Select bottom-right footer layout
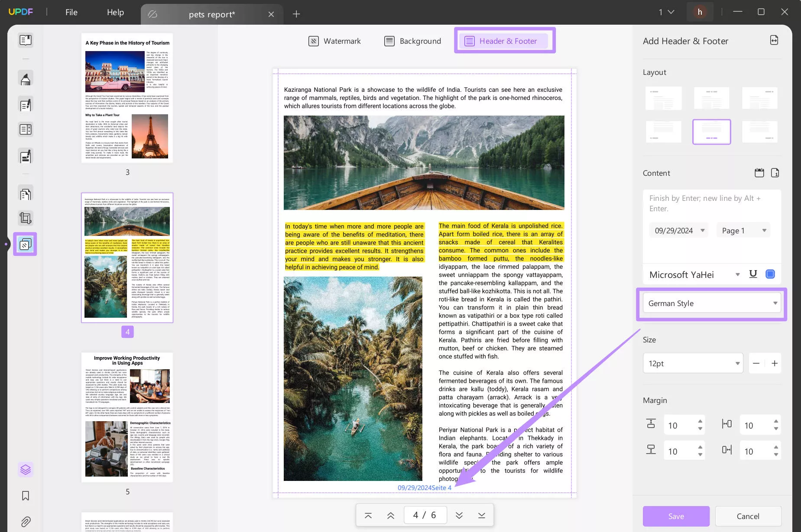 [x=760, y=132]
